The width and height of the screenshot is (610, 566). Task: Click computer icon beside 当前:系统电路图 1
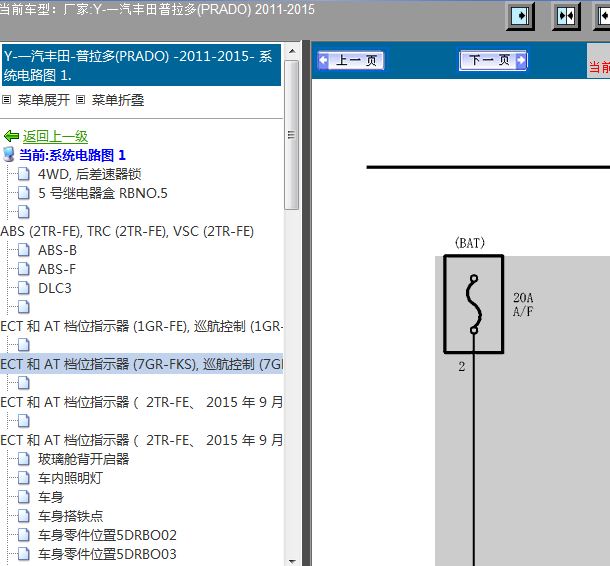9,155
